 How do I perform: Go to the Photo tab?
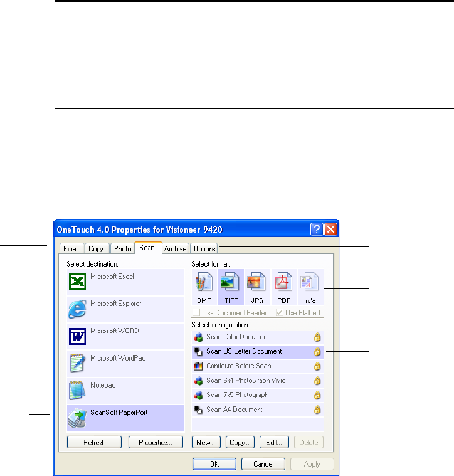[x=122, y=248]
